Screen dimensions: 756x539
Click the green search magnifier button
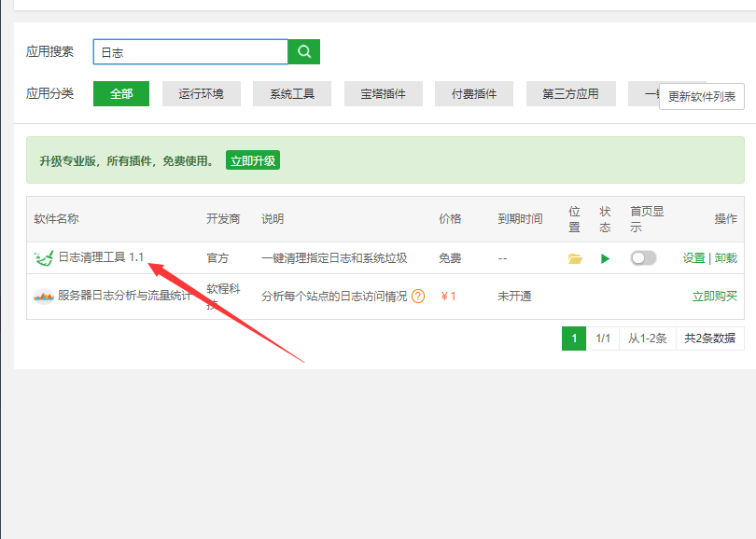(x=303, y=52)
